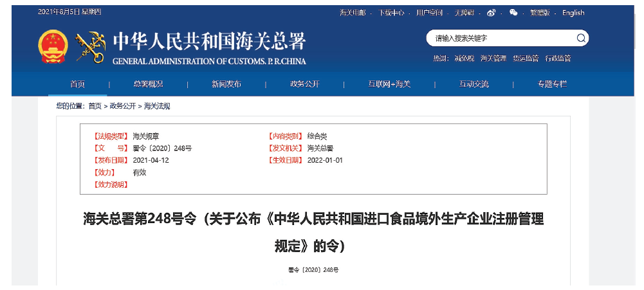The width and height of the screenshot is (644, 290).
Task: Click the WeChat icon in top bar
Action: (513, 13)
